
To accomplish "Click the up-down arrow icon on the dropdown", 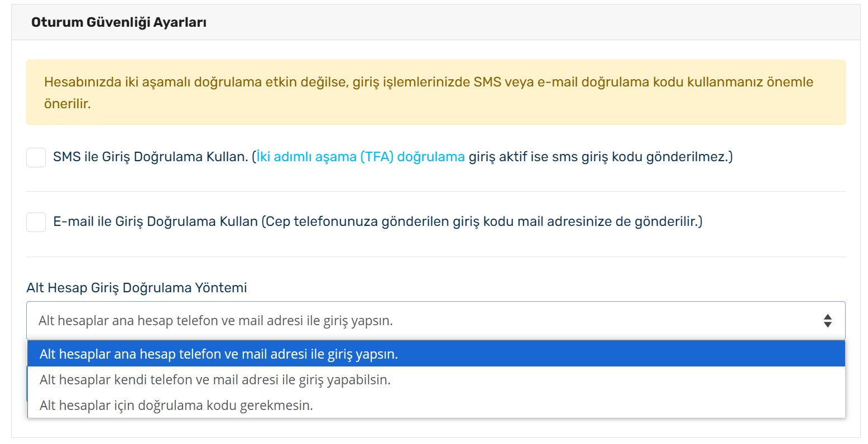I will click(828, 321).
